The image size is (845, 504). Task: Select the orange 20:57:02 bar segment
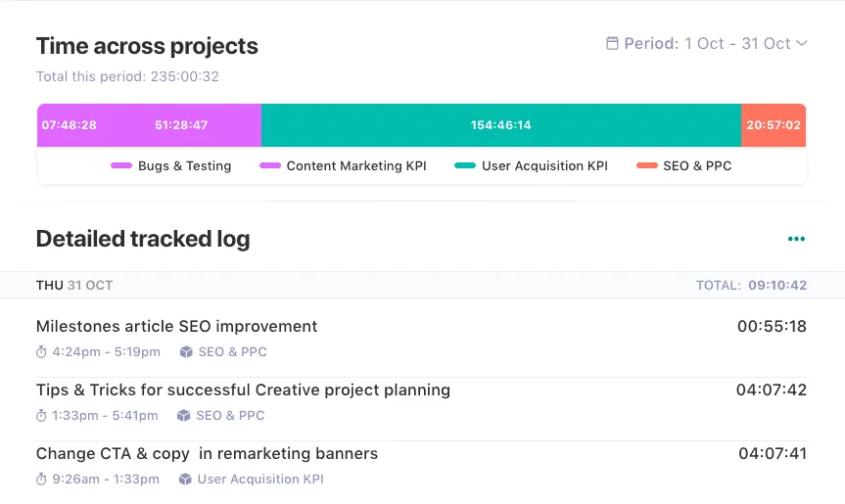(x=773, y=125)
